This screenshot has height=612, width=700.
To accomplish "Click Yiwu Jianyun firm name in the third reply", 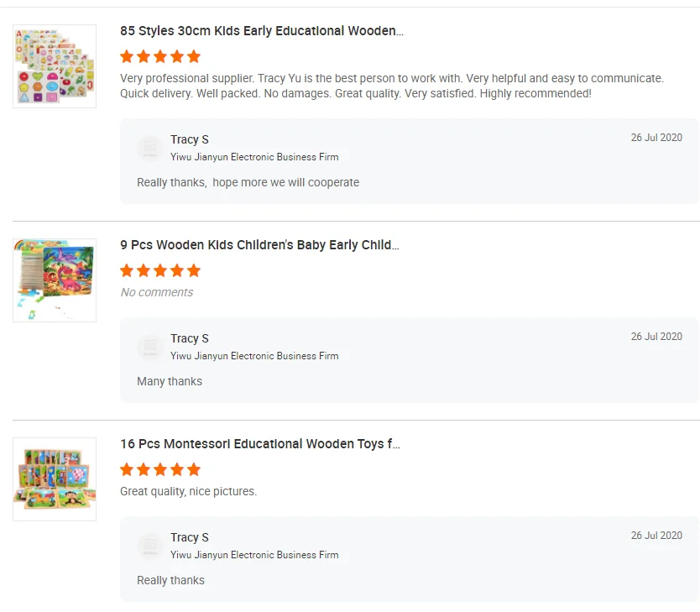I will pyautogui.click(x=254, y=555).
